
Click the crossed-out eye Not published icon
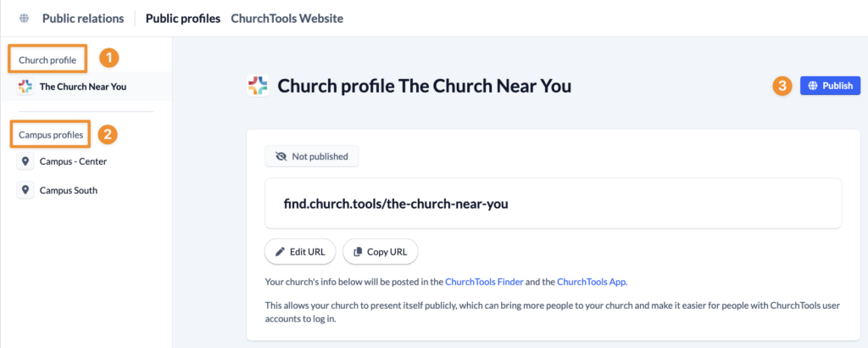point(281,156)
